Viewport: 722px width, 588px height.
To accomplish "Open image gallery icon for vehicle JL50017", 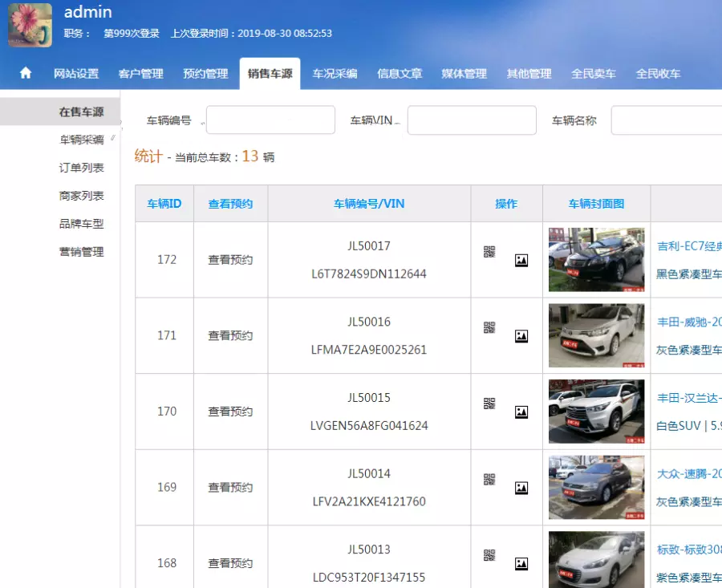I will coord(521,260).
